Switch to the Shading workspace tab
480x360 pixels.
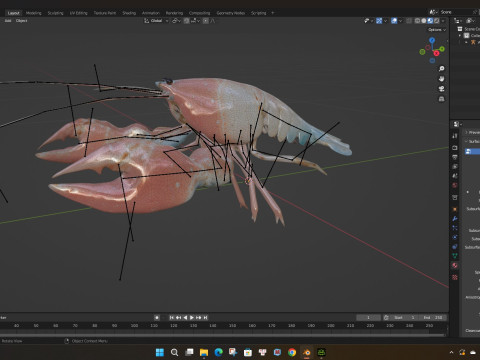129,13
